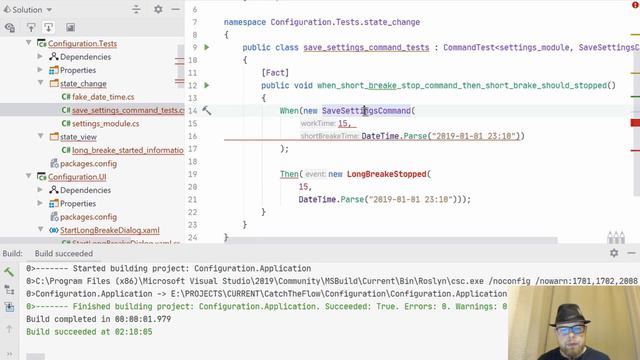Open Build panel settings gear

coord(614,253)
